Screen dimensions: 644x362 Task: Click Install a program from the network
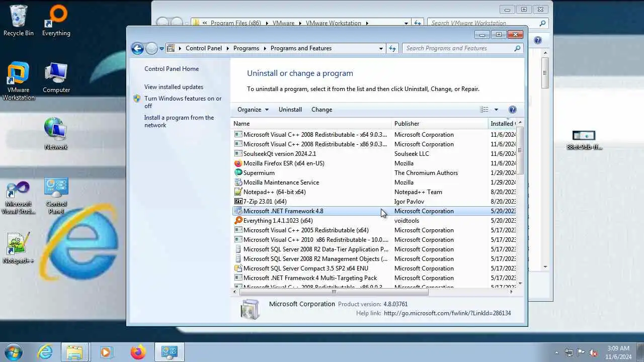[179, 121]
